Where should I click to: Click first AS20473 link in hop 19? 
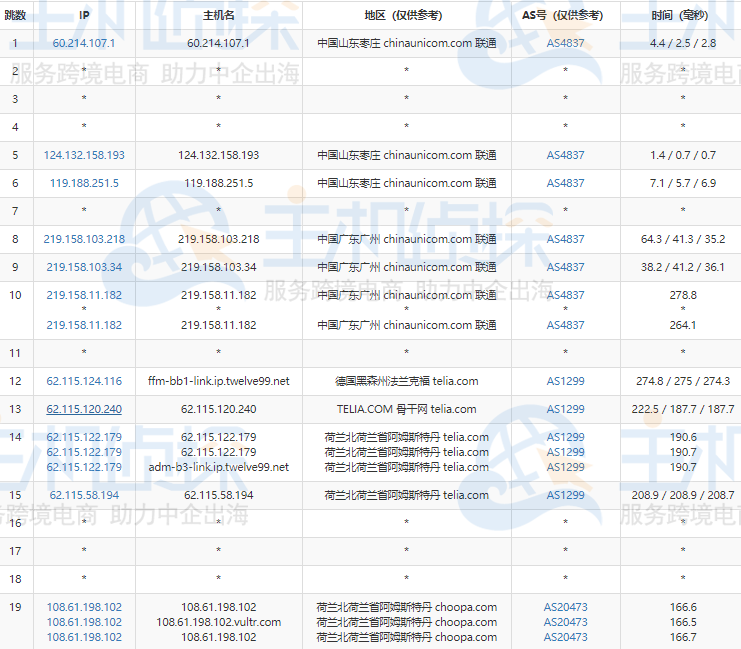[565, 607]
